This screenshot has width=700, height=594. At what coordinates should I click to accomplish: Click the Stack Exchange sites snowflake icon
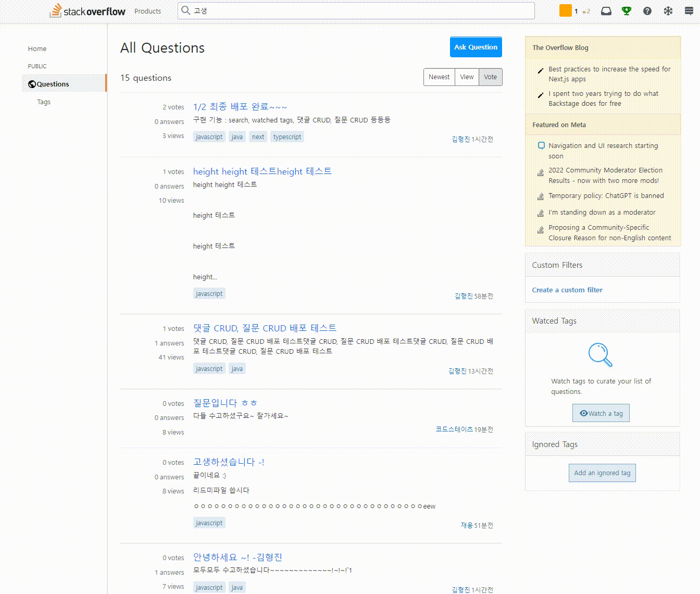pyautogui.click(x=668, y=10)
